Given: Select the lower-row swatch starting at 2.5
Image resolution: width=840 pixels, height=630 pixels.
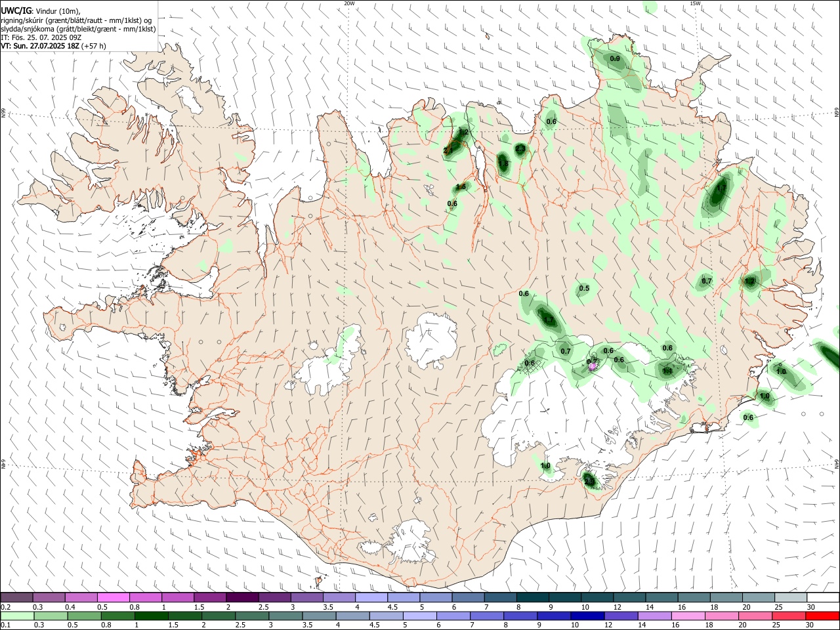Looking at the screenshot, I should [252, 616].
